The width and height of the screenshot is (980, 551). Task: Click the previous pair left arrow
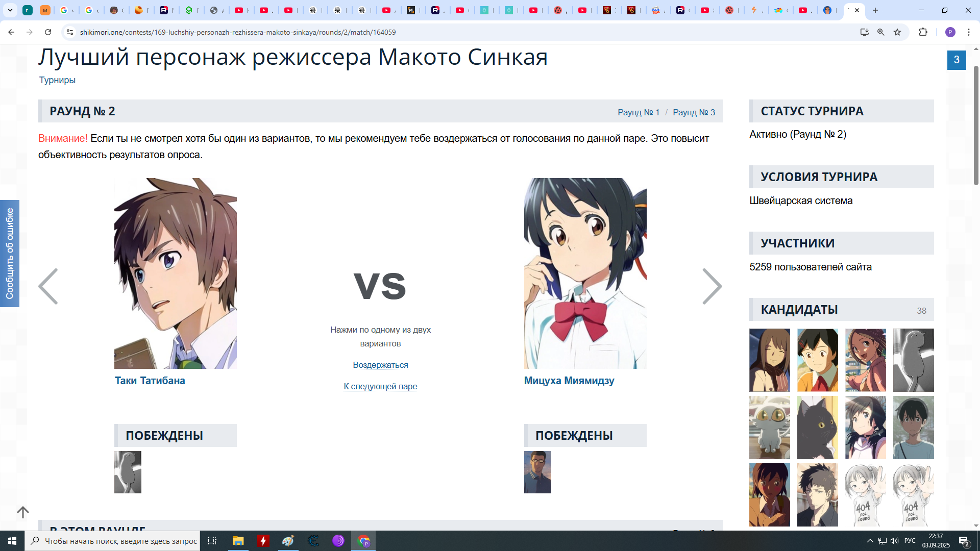48,286
